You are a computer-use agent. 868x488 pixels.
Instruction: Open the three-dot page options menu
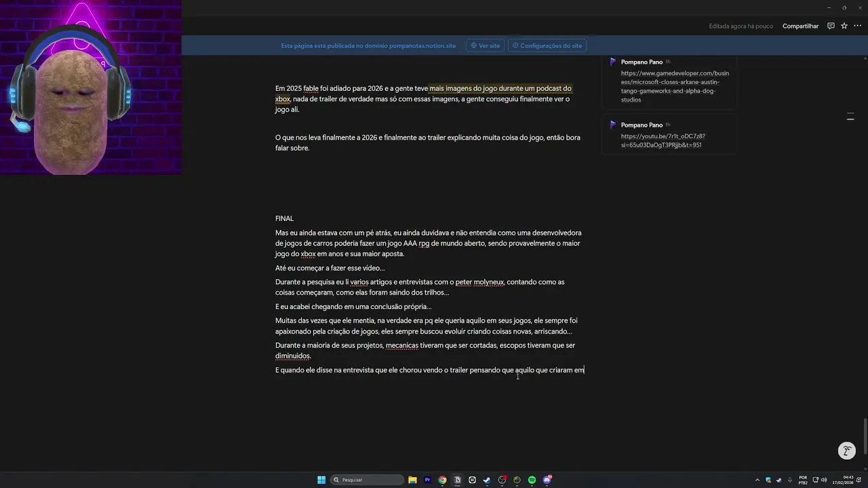857,26
